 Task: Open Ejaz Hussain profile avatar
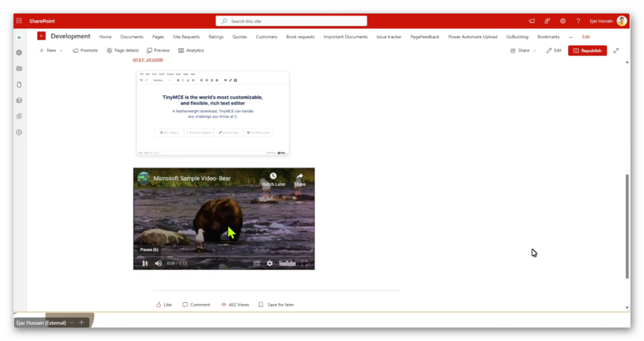click(x=622, y=21)
